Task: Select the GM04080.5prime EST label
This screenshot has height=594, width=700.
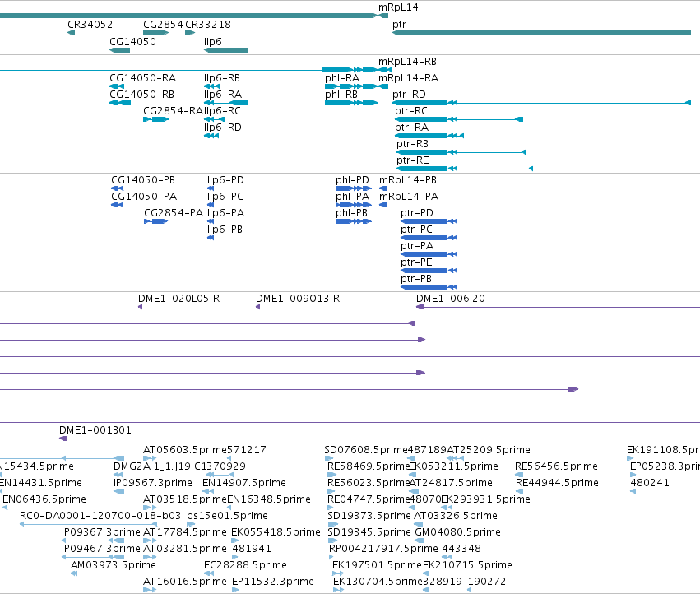Action: pyautogui.click(x=458, y=533)
